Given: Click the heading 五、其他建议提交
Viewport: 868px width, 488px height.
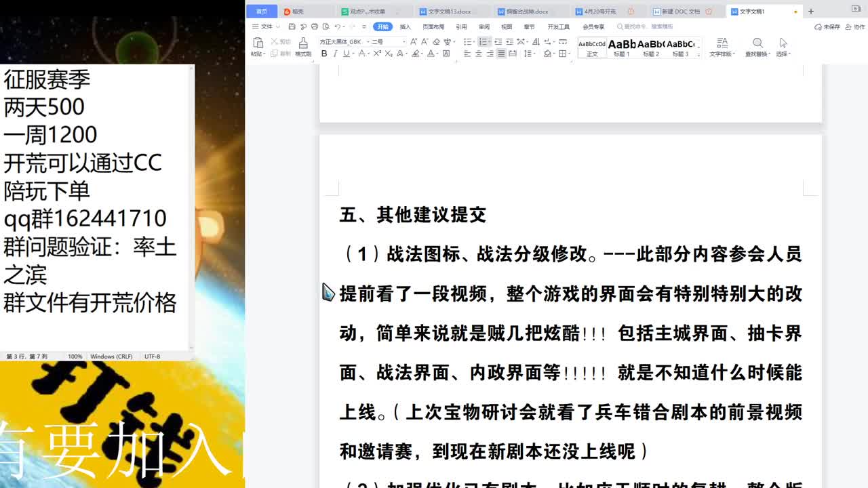Looking at the screenshot, I should click(413, 215).
